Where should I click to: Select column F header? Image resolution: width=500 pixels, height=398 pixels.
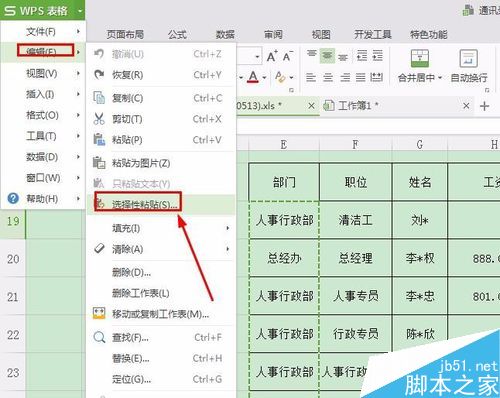(x=356, y=145)
